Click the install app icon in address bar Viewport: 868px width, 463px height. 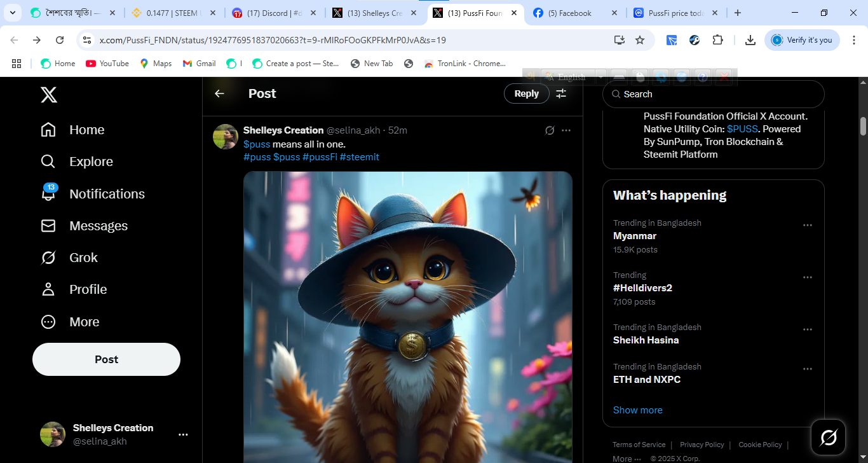619,40
